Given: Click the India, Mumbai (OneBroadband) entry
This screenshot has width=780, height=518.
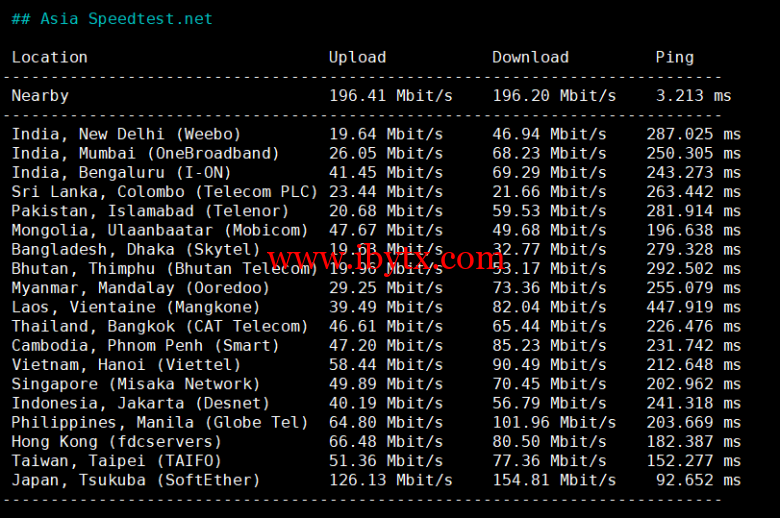Looking at the screenshot, I should [x=145, y=153].
